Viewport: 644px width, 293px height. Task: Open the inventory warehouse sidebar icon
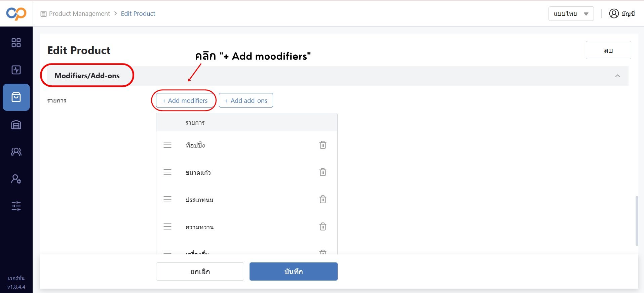[16, 125]
